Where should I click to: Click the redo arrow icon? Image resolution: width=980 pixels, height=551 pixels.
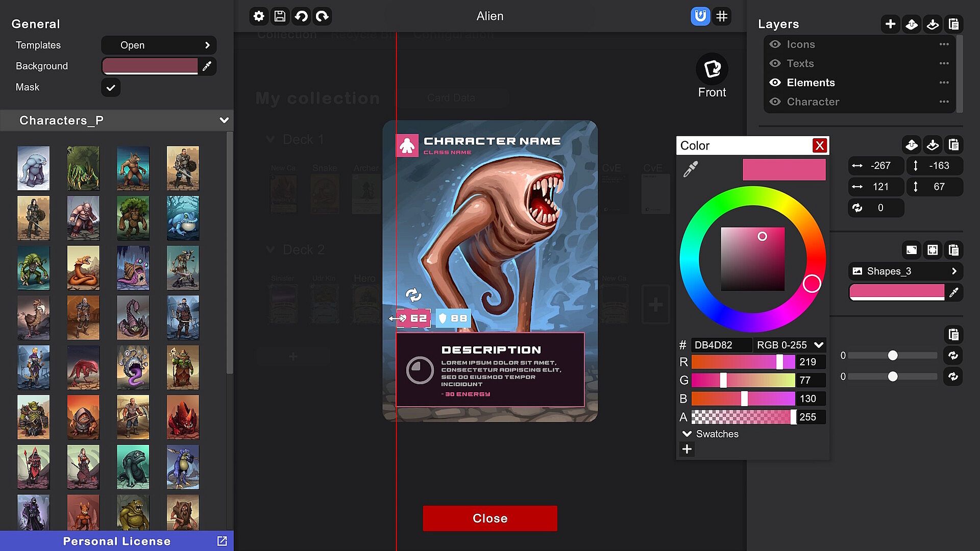tap(322, 16)
